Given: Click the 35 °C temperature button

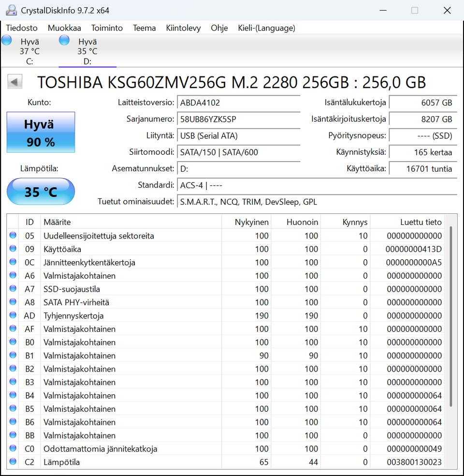Looking at the screenshot, I should (41, 192).
